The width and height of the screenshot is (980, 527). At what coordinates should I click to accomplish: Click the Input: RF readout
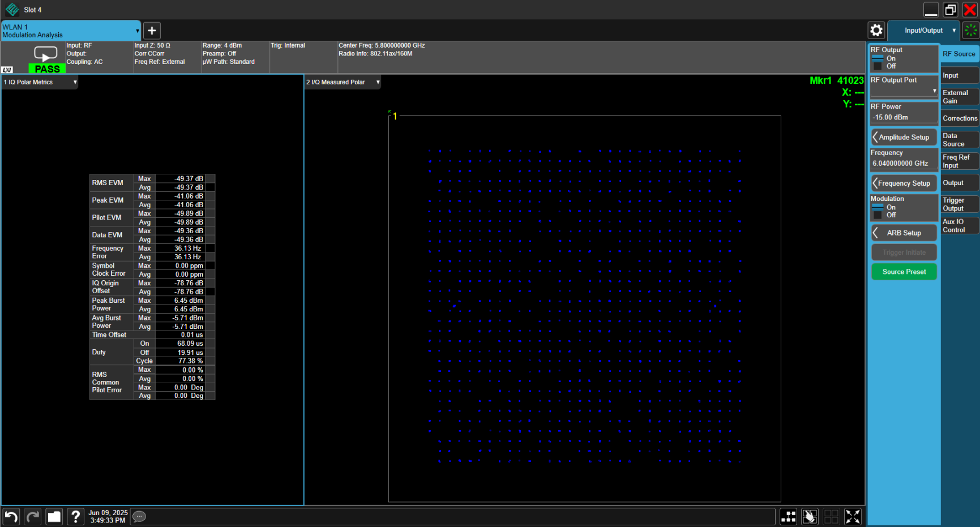click(x=79, y=45)
